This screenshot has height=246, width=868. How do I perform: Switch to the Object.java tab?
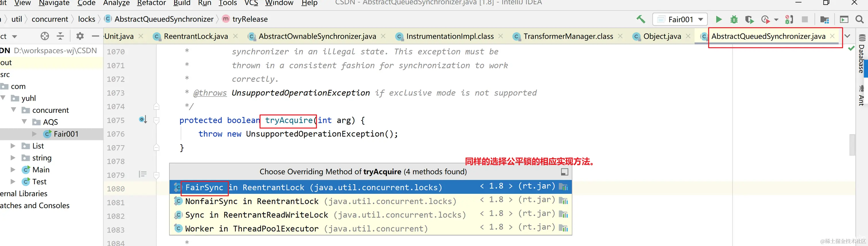click(662, 36)
